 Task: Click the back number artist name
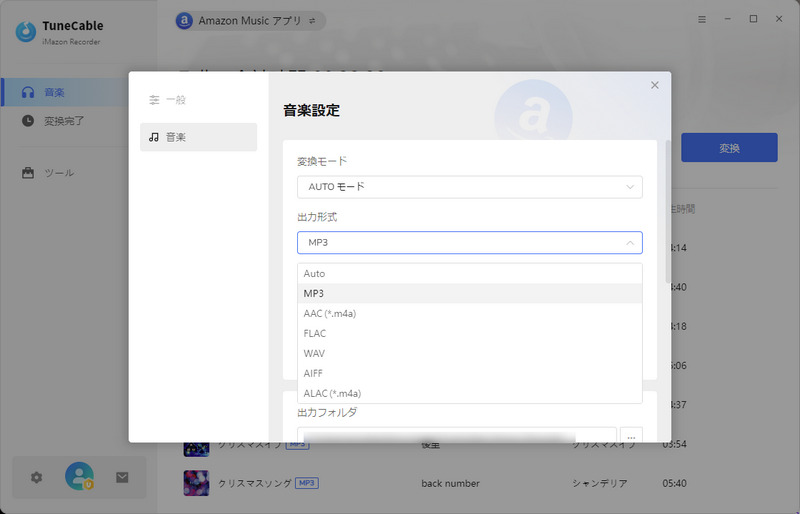pyautogui.click(x=450, y=483)
